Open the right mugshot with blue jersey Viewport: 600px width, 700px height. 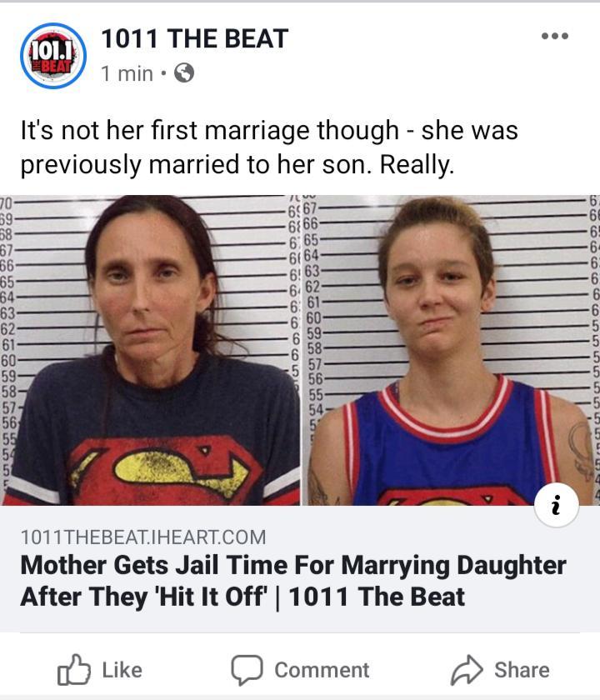451,351
